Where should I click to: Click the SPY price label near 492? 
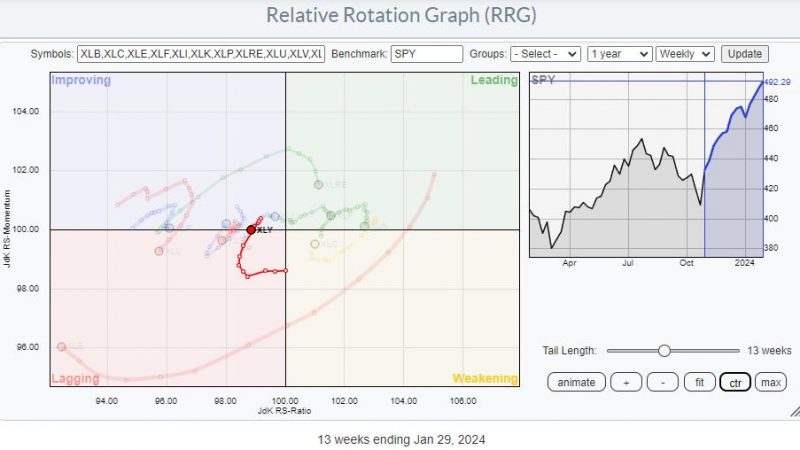coord(777,82)
